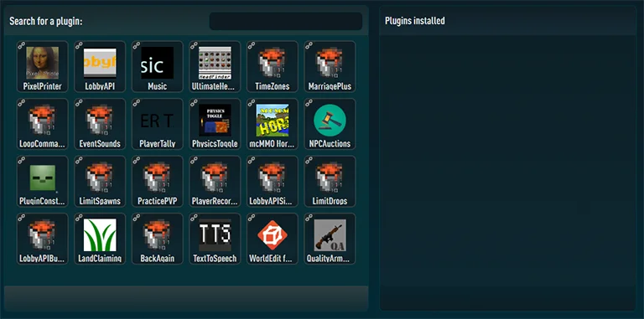Open link icon on QualityArm... tile
The image size is (644, 319).
point(309,218)
